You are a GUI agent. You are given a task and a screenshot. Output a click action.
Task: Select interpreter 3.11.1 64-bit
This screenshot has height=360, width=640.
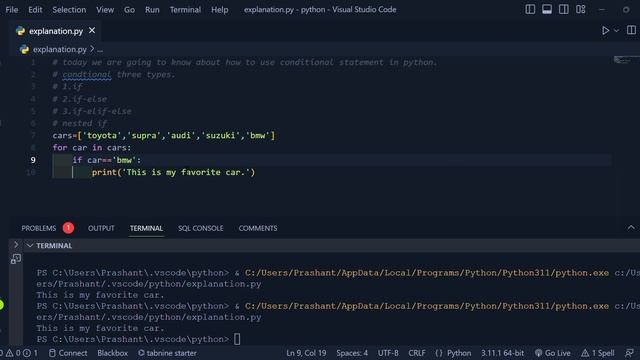[x=502, y=353]
